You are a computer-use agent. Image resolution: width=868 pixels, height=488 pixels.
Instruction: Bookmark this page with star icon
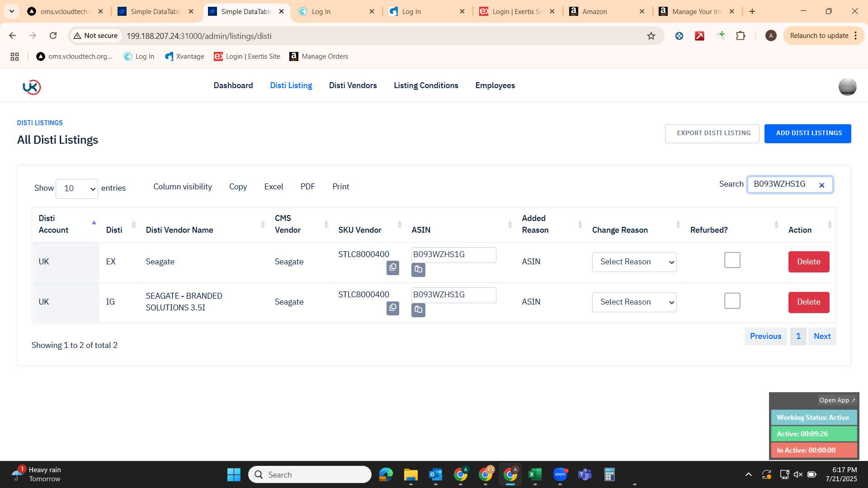(x=651, y=36)
